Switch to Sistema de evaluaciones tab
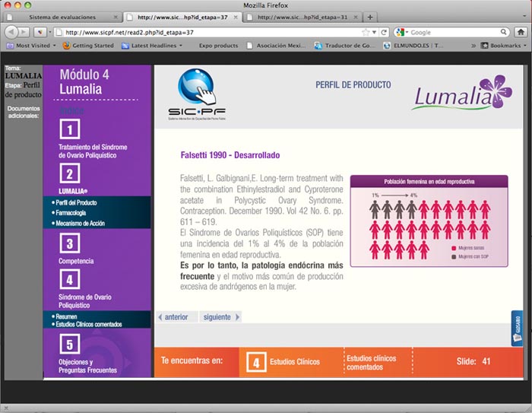The image size is (532, 413). pos(62,17)
